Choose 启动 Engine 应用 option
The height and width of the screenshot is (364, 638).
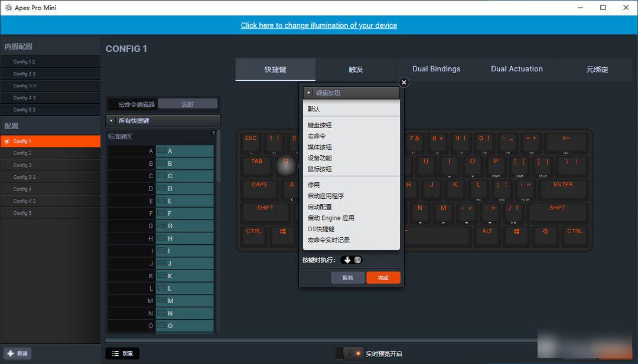(351, 218)
